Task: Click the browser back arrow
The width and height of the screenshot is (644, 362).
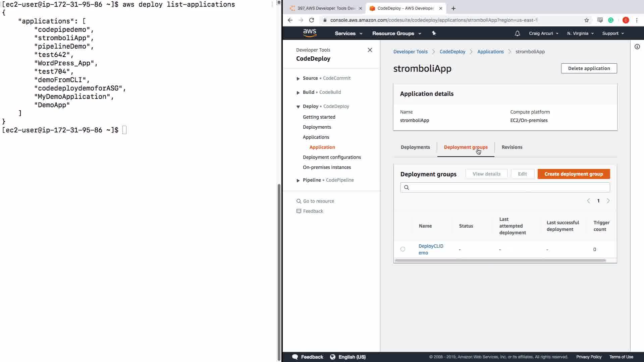Action: tap(290, 20)
